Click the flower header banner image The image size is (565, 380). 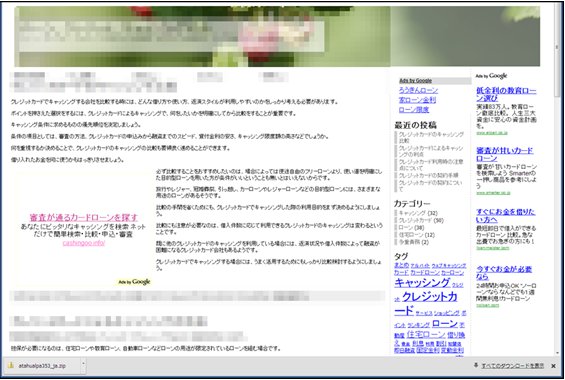tap(277, 36)
